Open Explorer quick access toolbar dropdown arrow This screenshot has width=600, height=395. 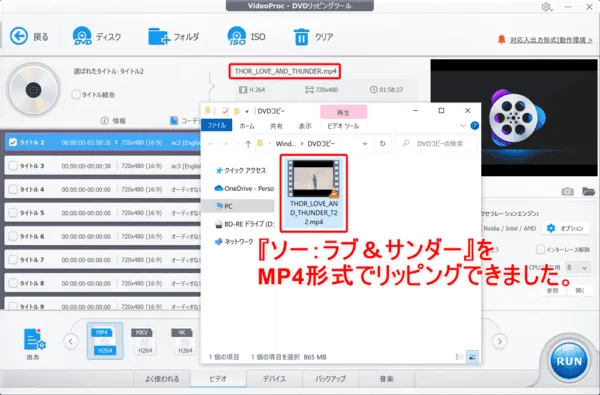(x=247, y=111)
